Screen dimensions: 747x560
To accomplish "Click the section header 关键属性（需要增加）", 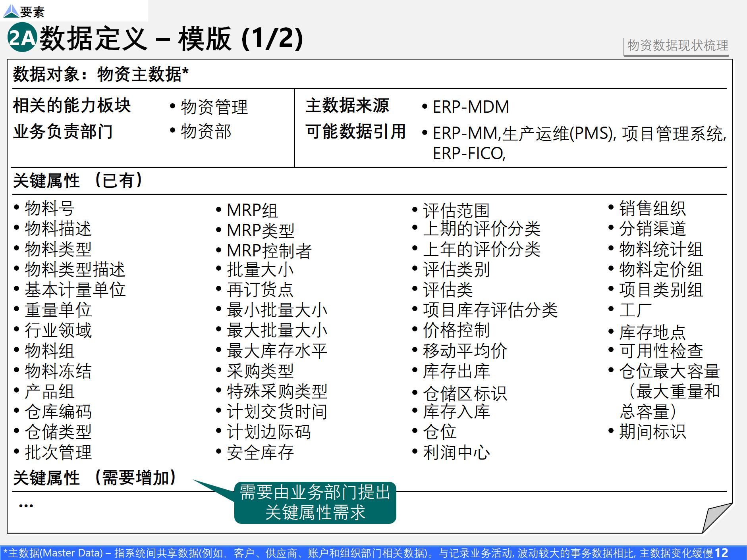I will pos(95,478).
